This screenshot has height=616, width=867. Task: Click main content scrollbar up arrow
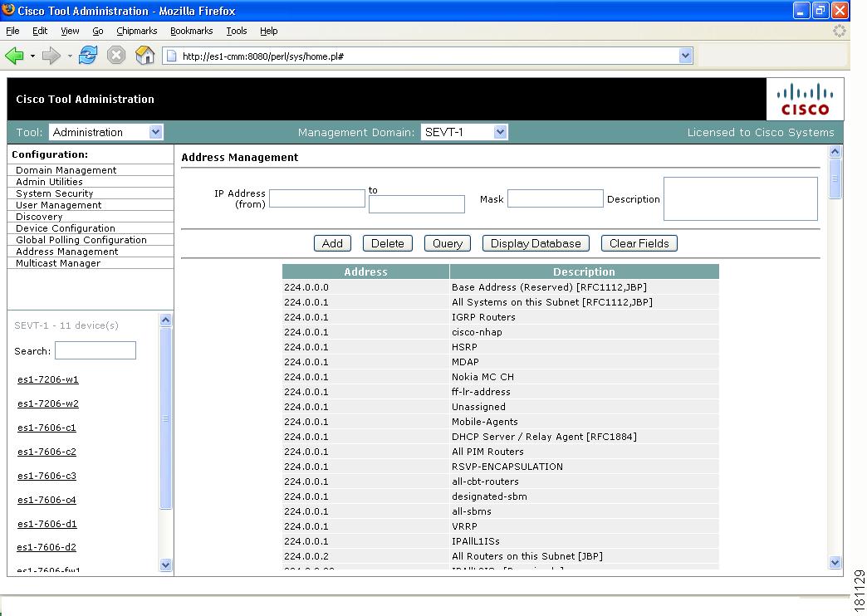[835, 152]
